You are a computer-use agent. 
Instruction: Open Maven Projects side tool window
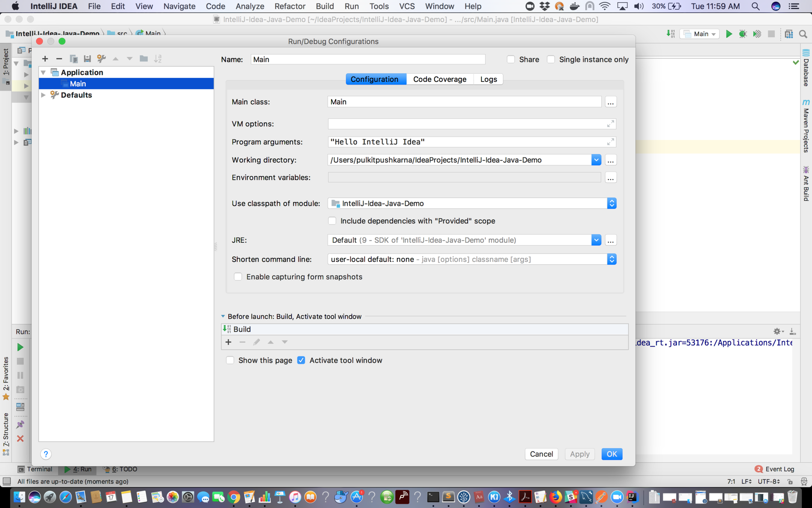806,126
